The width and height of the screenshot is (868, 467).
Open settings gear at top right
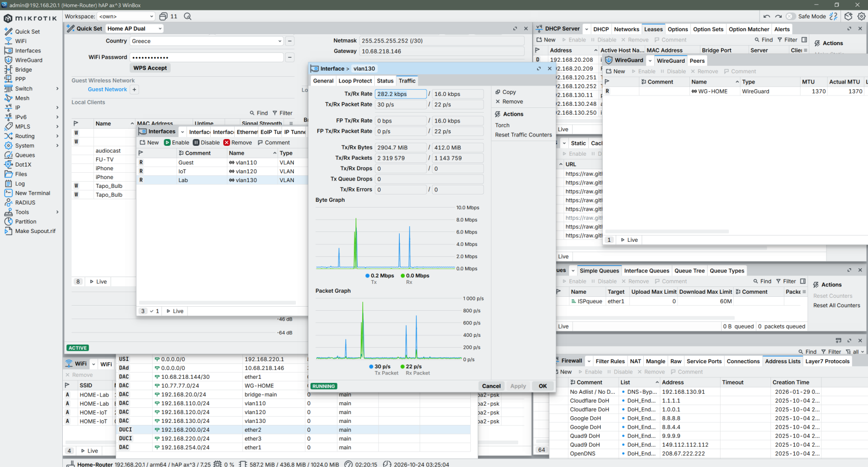pos(861,17)
